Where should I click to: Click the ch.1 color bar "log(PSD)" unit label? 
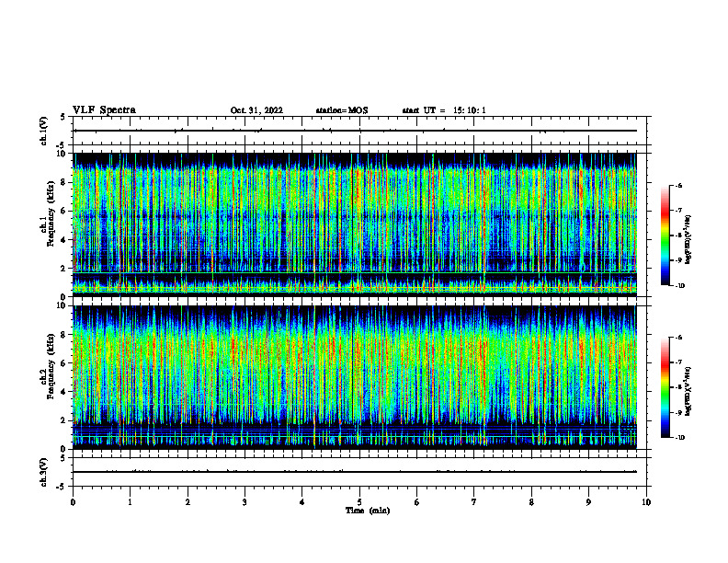pos(688,239)
